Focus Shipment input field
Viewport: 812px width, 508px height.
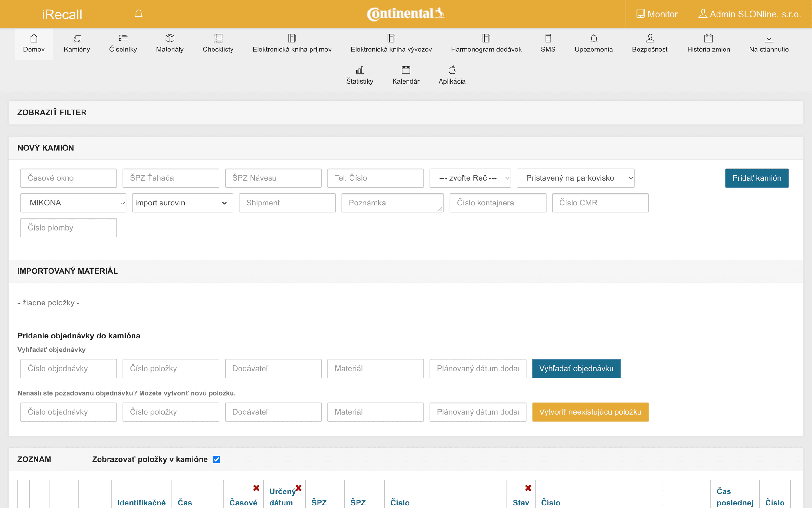click(x=287, y=203)
